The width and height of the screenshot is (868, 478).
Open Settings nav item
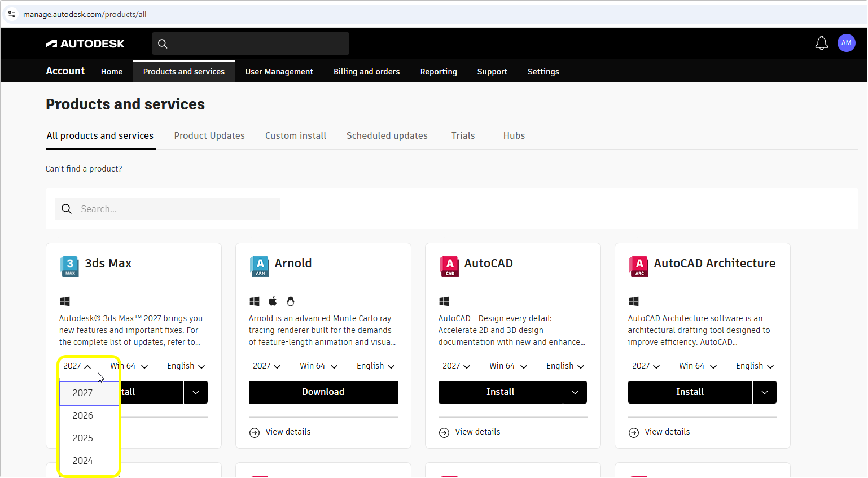pos(543,72)
